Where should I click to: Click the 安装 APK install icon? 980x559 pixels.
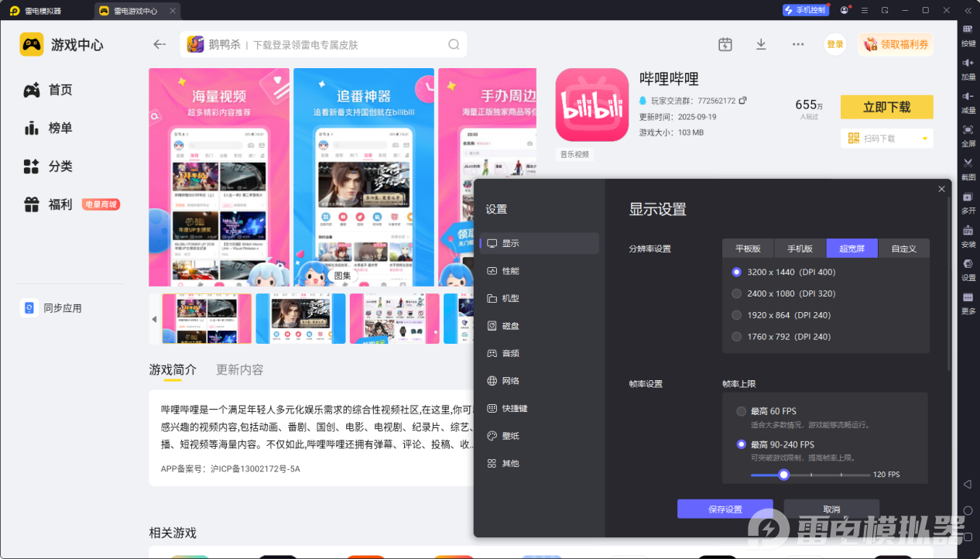coord(968,236)
